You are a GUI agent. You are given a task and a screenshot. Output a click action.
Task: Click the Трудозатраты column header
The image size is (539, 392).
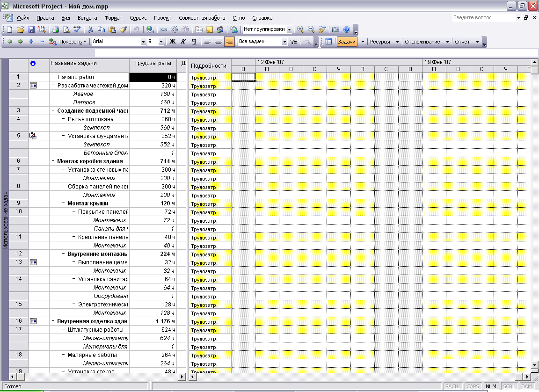[x=153, y=65]
